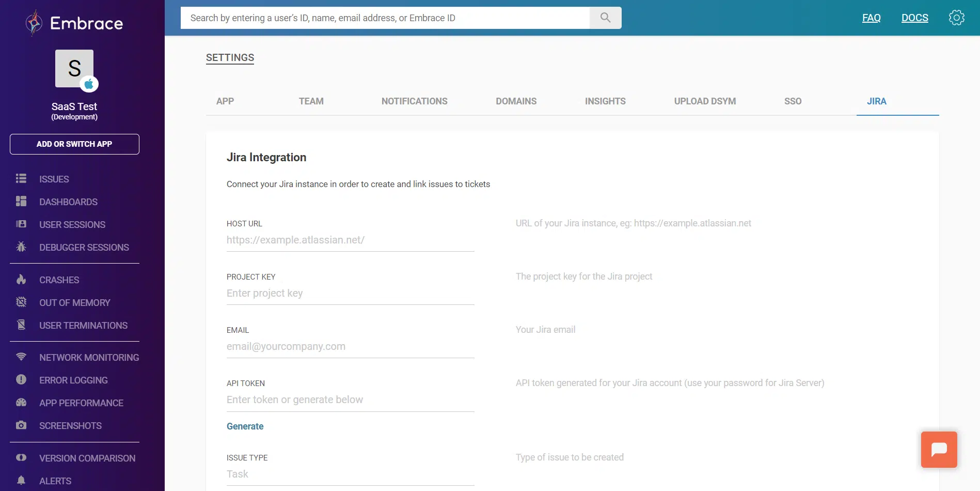980x491 pixels.
Task: Open the Issue Type dropdown showing Task
Action: tap(350, 474)
